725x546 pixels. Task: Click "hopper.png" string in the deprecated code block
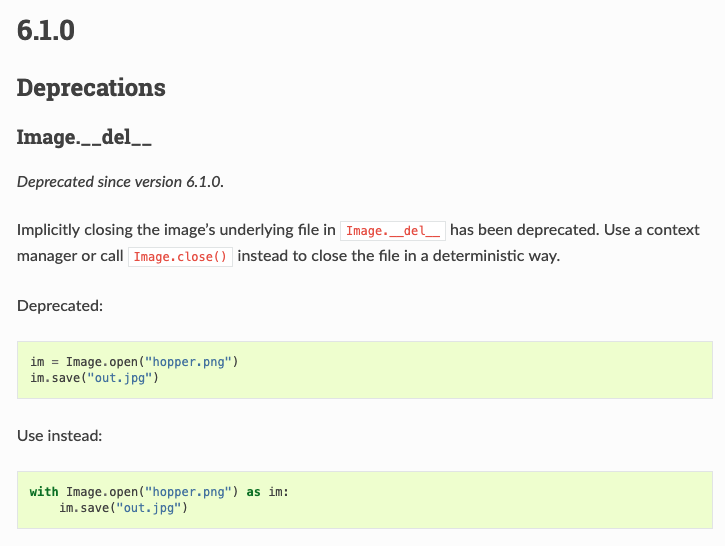tap(188, 362)
